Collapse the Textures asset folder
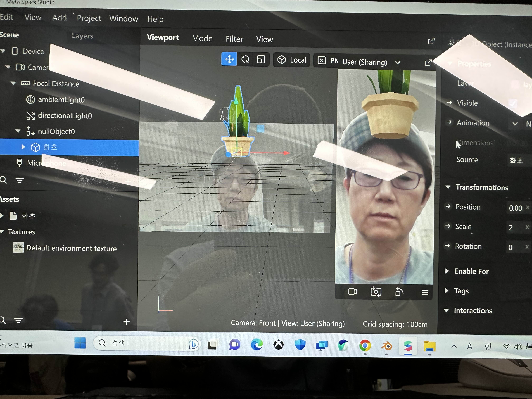The width and height of the screenshot is (532, 399). tap(2, 232)
